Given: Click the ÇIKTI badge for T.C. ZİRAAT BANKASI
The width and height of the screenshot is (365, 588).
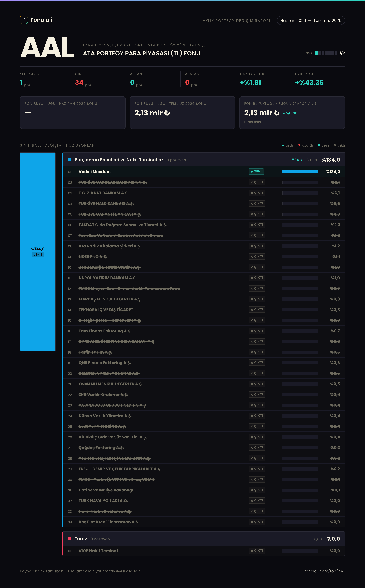Looking at the screenshot, I should pyautogui.click(x=257, y=193).
